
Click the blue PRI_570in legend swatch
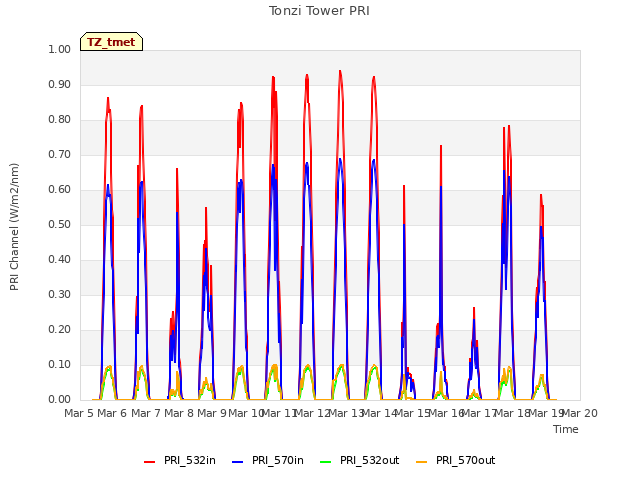coord(238,462)
